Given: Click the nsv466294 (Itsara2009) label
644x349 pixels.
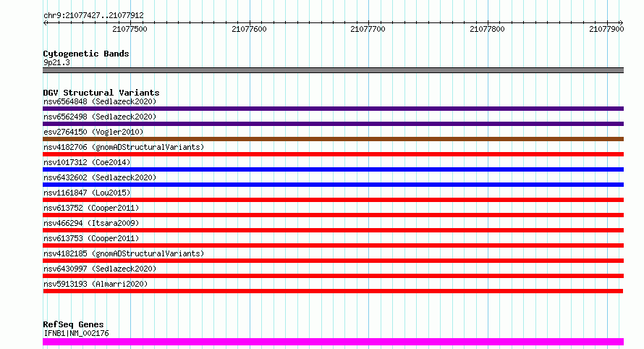Looking at the screenshot, I should [x=91, y=223].
